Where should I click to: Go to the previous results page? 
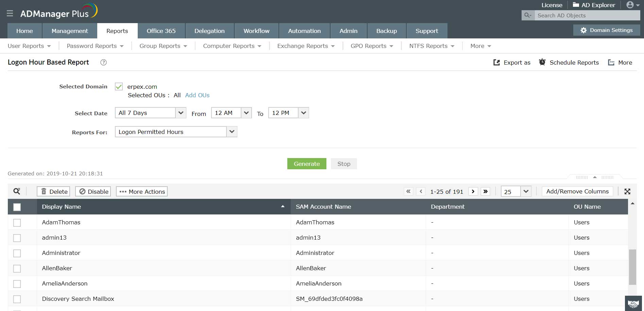[421, 191]
